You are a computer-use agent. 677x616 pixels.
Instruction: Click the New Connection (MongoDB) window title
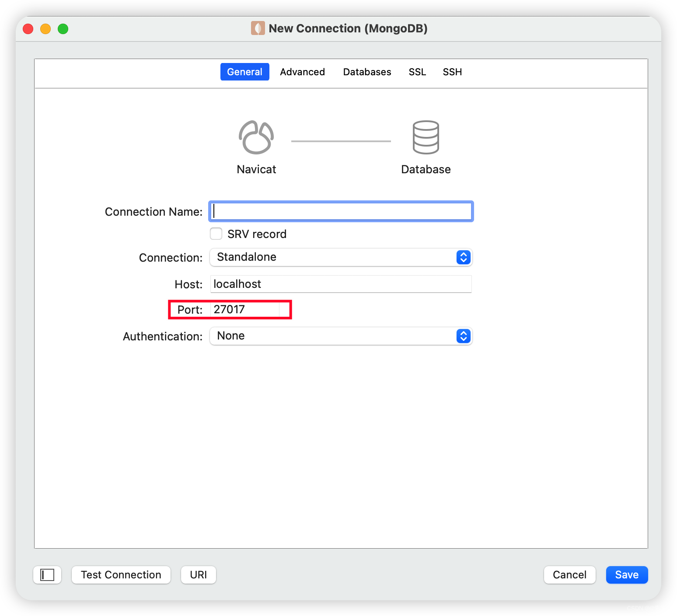coord(348,28)
